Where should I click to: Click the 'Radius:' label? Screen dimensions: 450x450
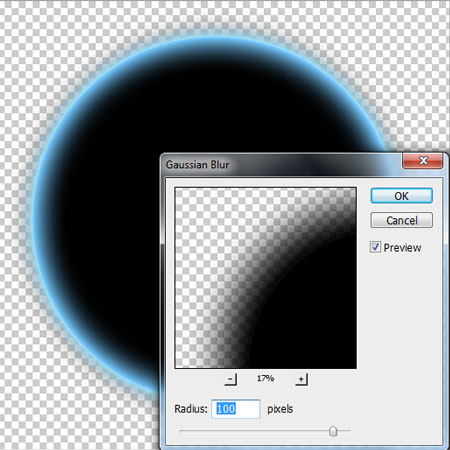(191, 409)
